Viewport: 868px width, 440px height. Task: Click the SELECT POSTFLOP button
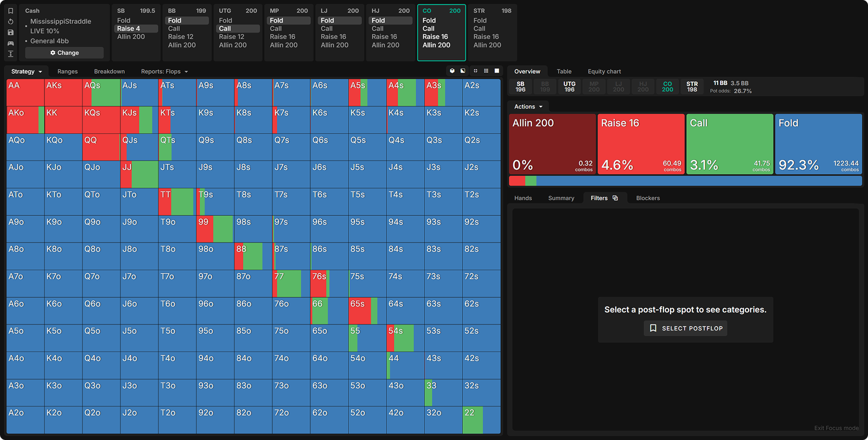tap(686, 328)
